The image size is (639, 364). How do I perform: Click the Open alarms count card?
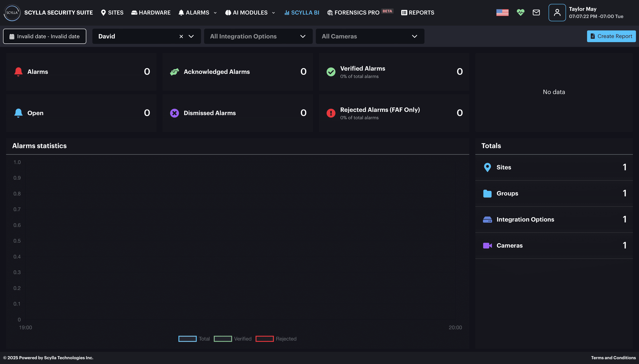(x=81, y=113)
